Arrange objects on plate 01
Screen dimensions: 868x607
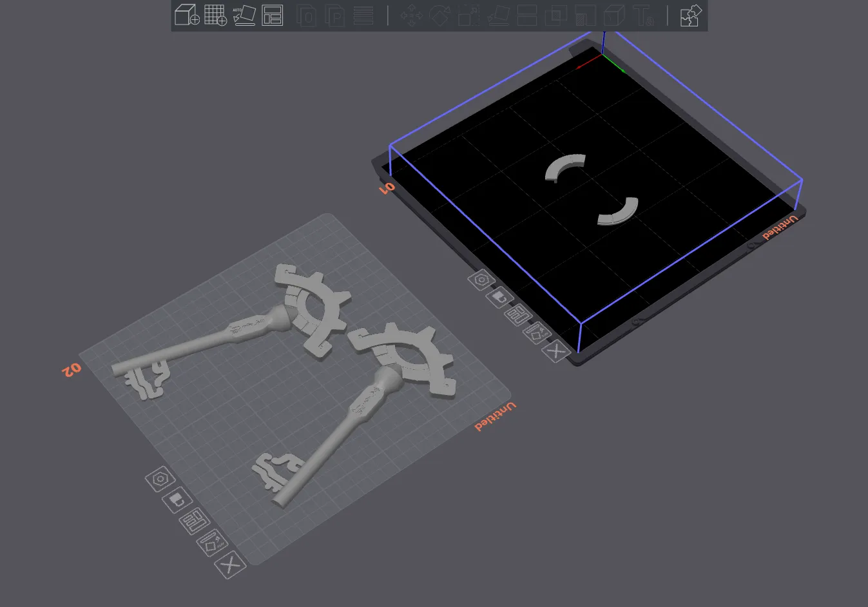point(517,315)
